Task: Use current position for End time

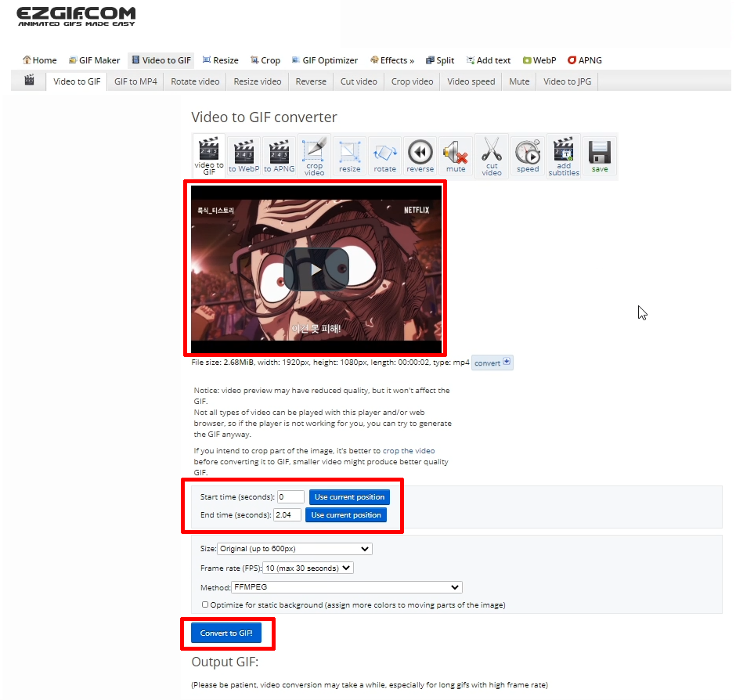Action: [x=346, y=515]
